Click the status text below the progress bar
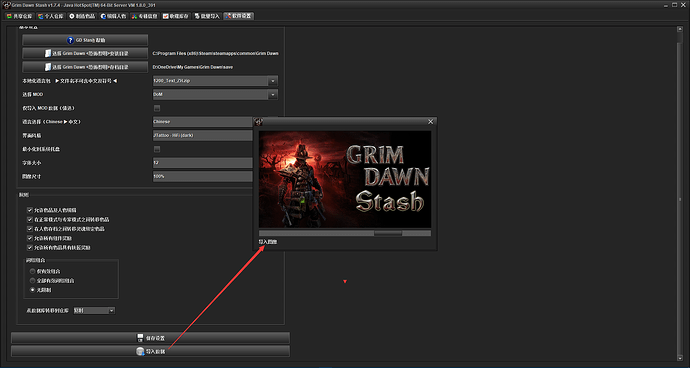690x368 pixels. tap(268, 242)
